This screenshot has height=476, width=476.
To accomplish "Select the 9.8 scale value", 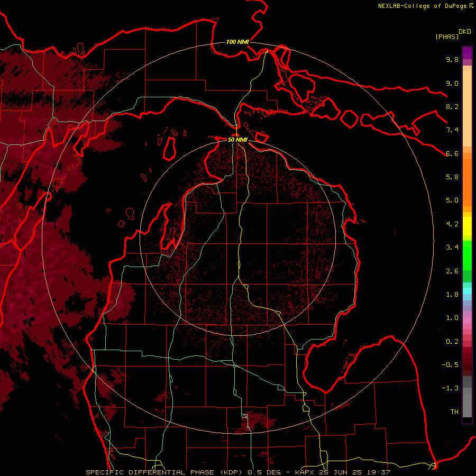I will coord(452,59).
